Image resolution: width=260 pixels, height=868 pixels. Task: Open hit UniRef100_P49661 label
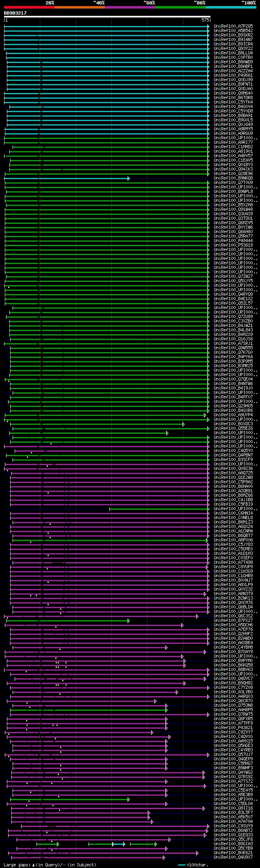coord(233,75)
